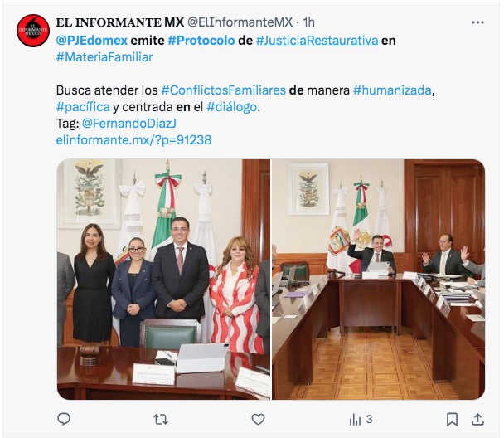Click the reply speech bubble icon
Image resolution: width=504 pixels, height=438 pixels.
tap(64, 419)
